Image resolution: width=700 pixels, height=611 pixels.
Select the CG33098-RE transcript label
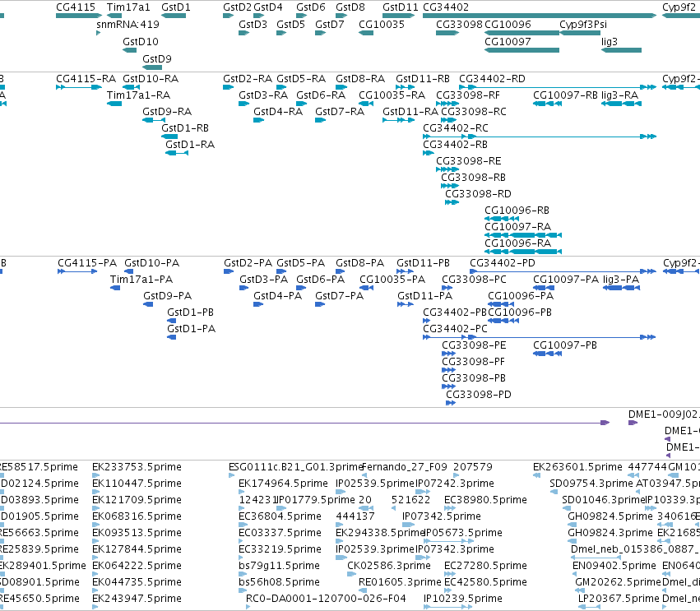click(469, 160)
